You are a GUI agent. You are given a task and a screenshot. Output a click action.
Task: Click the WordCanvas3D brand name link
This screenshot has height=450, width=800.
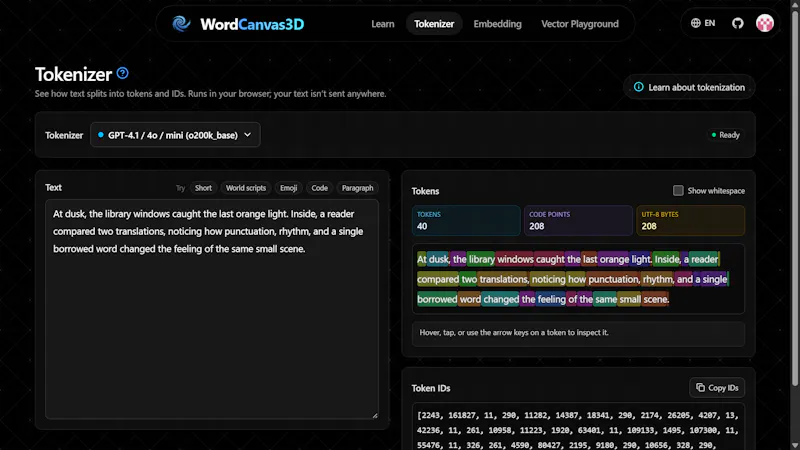click(x=252, y=24)
